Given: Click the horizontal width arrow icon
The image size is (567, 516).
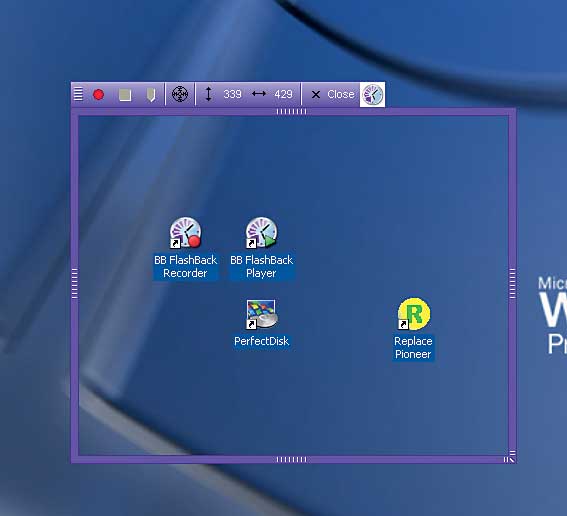Looking at the screenshot, I should pos(259,94).
